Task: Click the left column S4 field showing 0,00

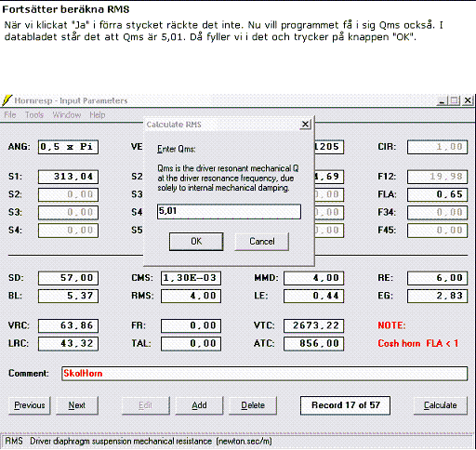Action: click(68, 231)
